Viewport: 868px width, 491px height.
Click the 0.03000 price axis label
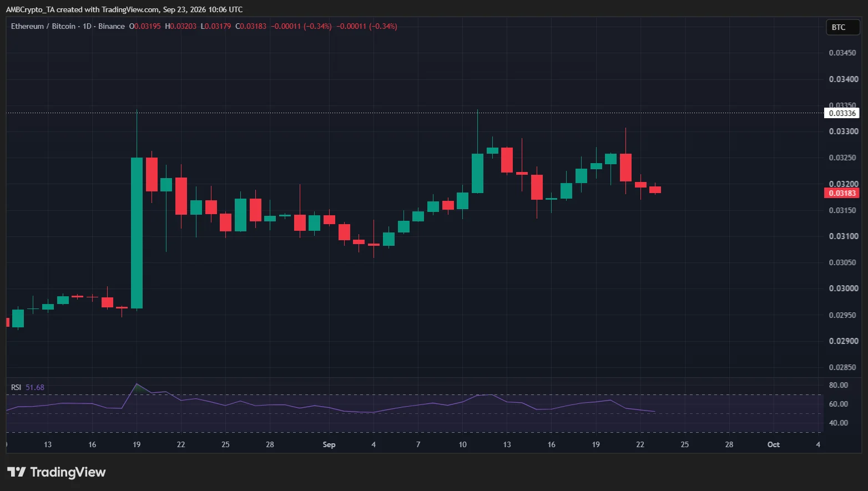coord(844,288)
